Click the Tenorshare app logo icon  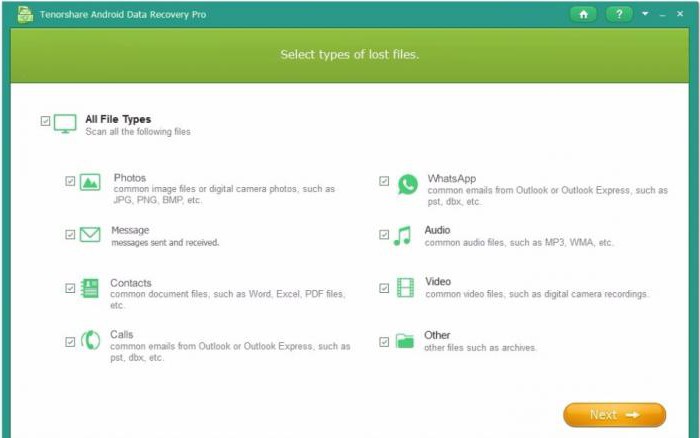[25, 14]
